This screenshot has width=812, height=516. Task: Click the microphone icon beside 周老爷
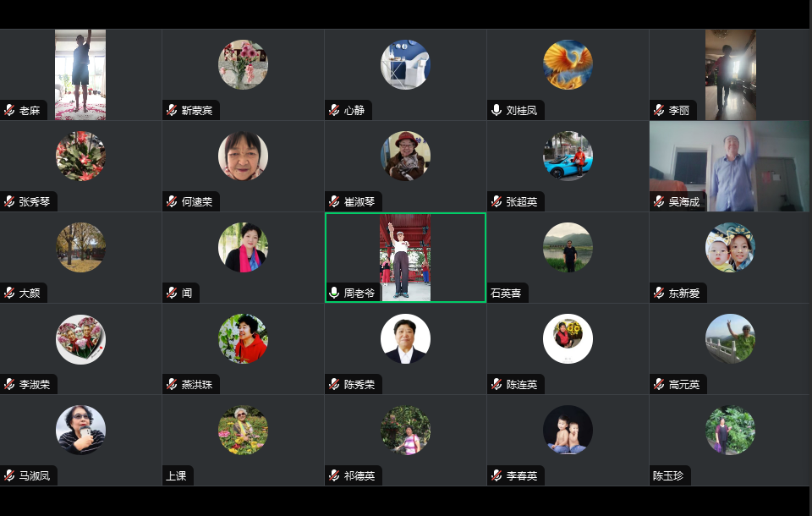pyautogui.click(x=335, y=293)
